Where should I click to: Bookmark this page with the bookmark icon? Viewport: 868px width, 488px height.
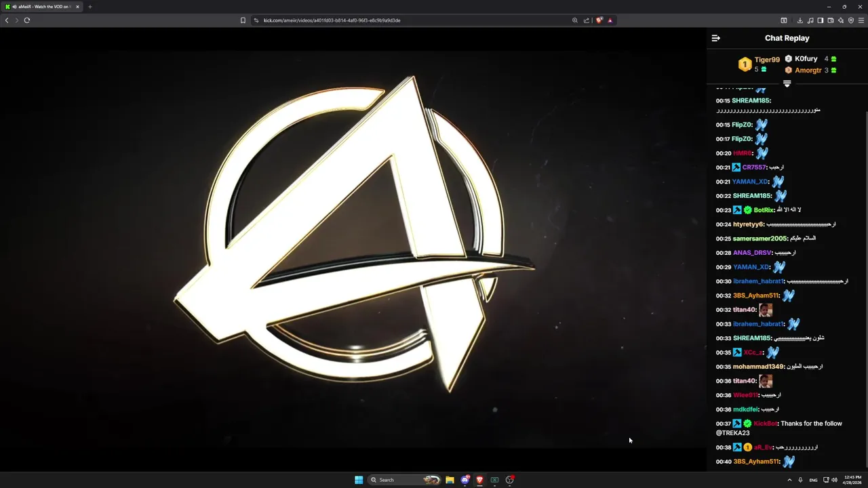point(243,20)
